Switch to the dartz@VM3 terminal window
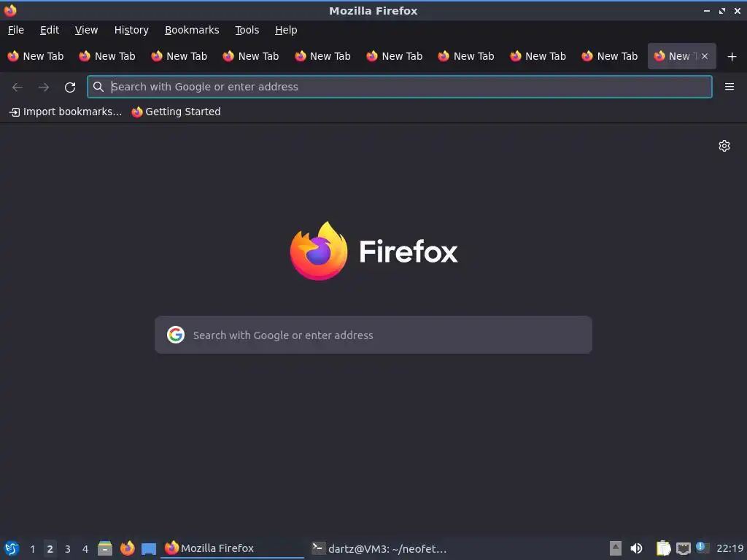 [379, 548]
